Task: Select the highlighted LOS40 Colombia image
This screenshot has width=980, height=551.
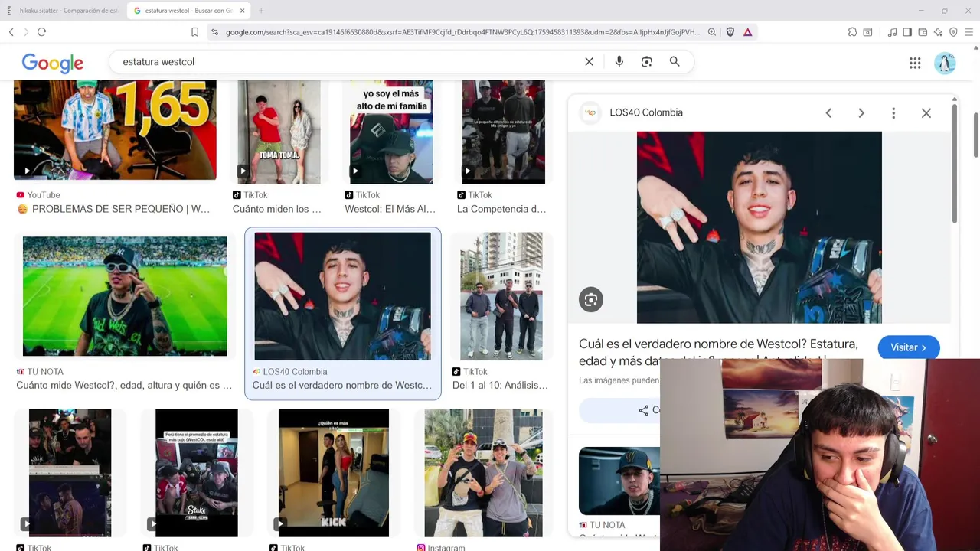Action: 342,296
